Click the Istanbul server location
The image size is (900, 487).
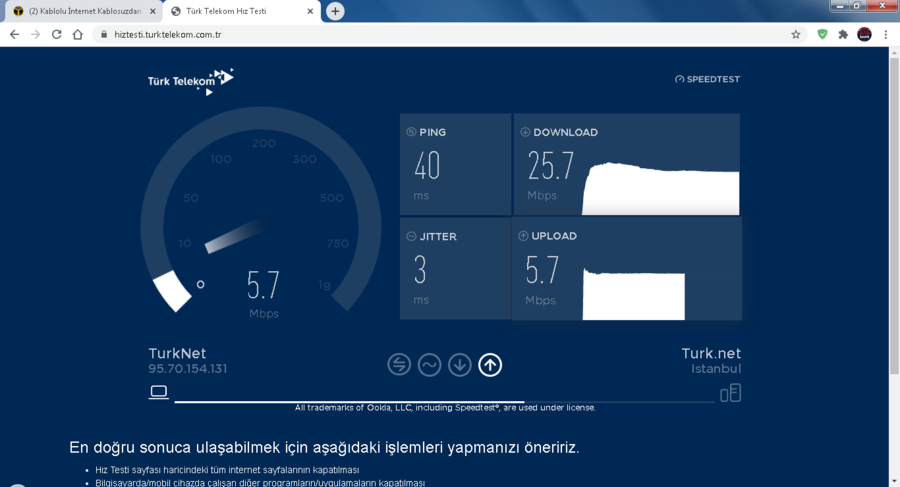coord(716,369)
